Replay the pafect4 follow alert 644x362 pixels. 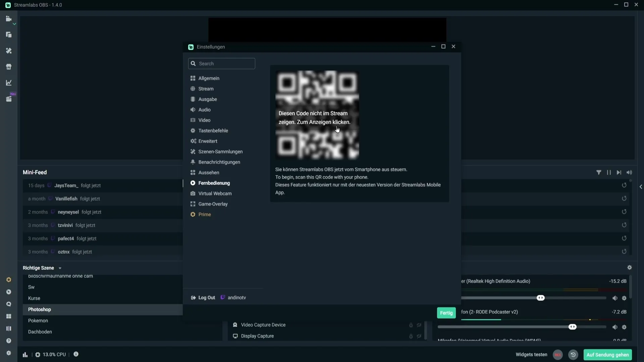(x=624, y=238)
